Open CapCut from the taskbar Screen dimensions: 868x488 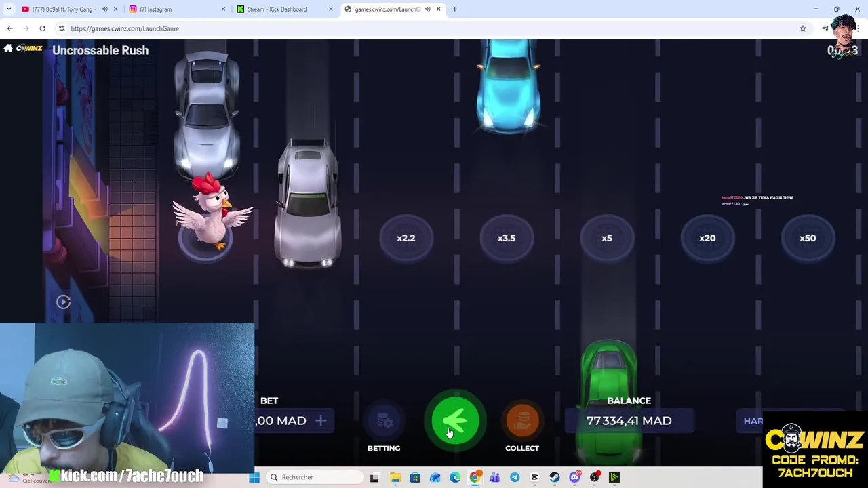(534, 477)
